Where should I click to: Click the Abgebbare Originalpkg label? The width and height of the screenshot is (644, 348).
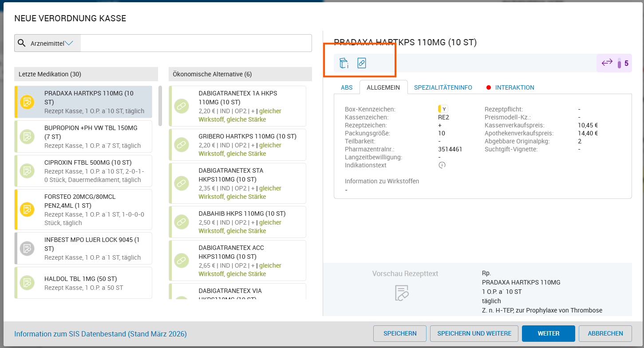[517, 141]
